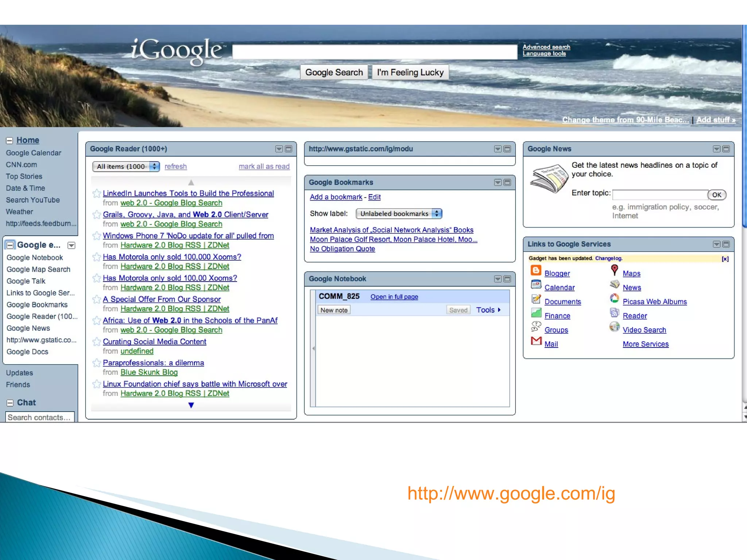Star the Paraprofessionals: a dilemma item

pos(97,363)
